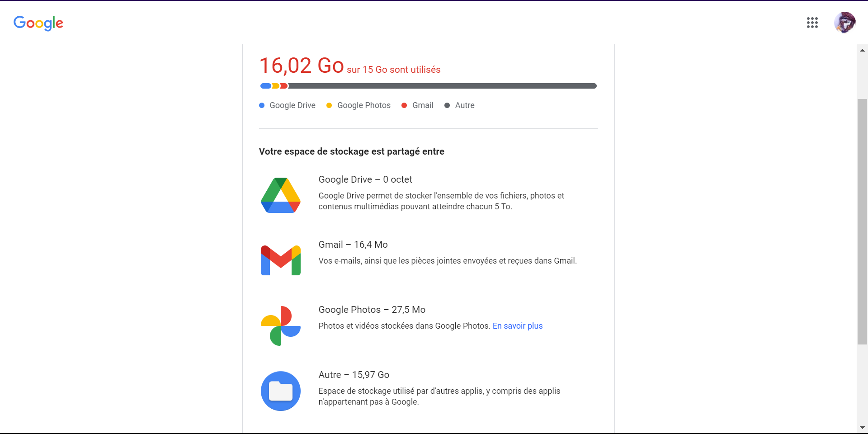This screenshot has height=434, width=868.
Task: Open the account profile avatar
Action: (844, 23)
